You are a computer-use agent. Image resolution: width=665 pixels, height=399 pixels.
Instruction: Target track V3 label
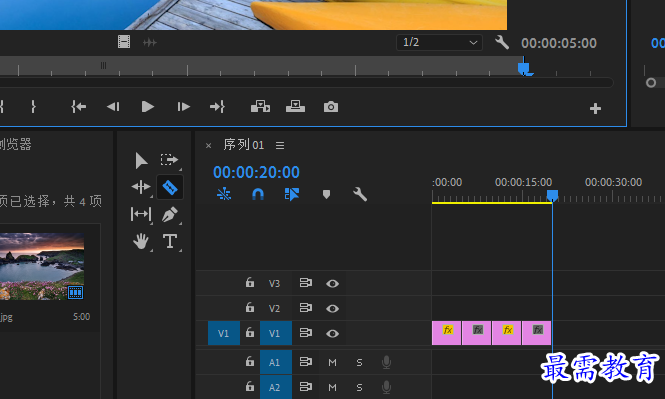(x=274, y=283)
